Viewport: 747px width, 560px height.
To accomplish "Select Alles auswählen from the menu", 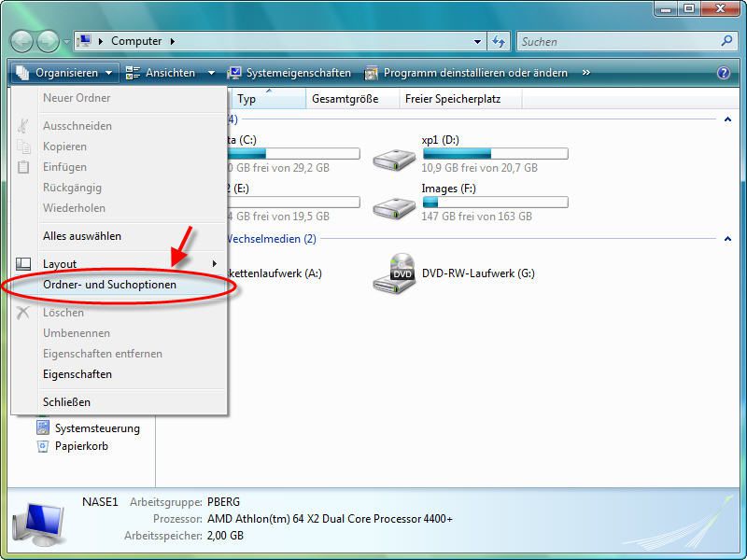I will point(82,236).
